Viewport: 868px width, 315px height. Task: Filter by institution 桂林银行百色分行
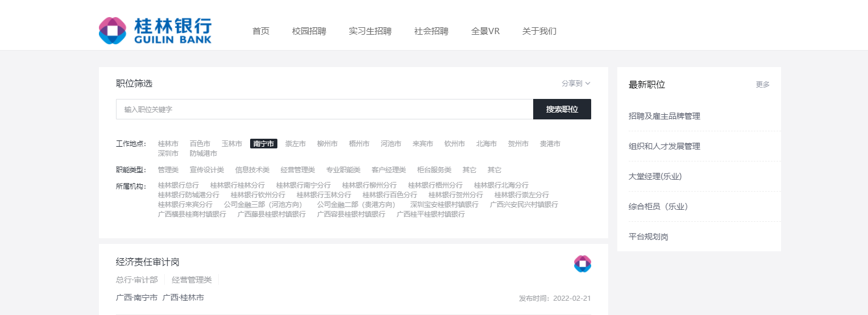pos(390,195)
